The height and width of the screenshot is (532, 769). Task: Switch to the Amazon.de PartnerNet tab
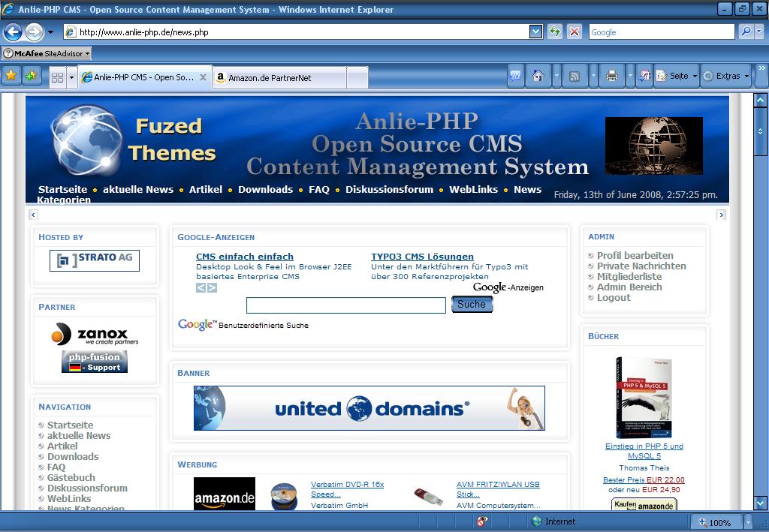(279, 77)
